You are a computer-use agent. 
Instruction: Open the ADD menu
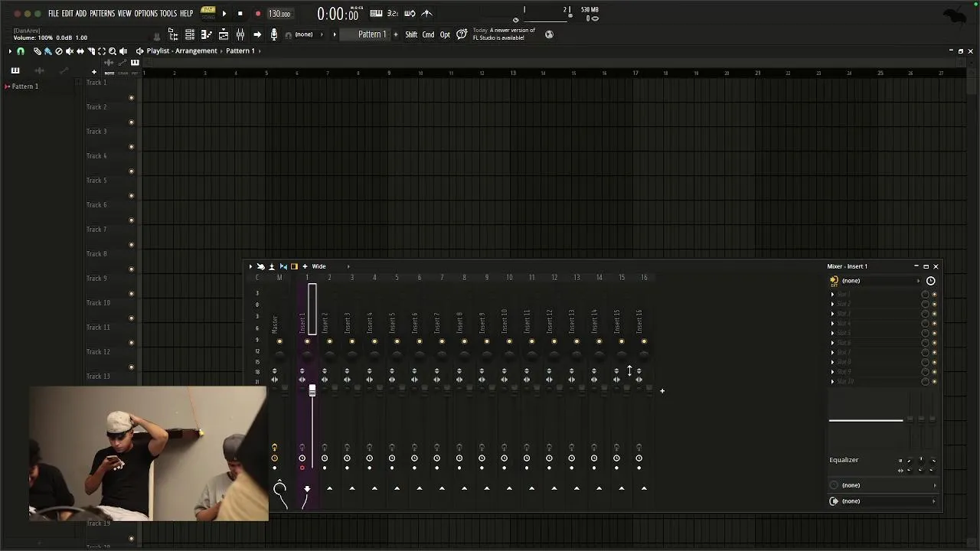(81, 14)
